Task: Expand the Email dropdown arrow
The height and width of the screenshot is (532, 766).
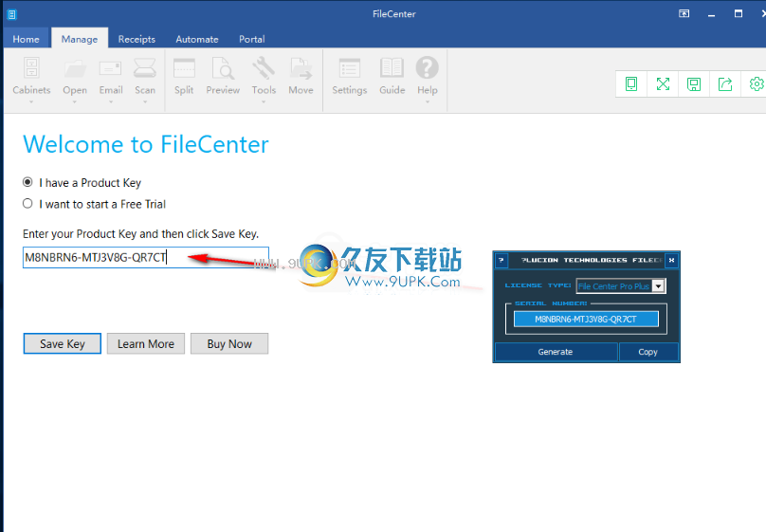Action: [x=111, y=102]
